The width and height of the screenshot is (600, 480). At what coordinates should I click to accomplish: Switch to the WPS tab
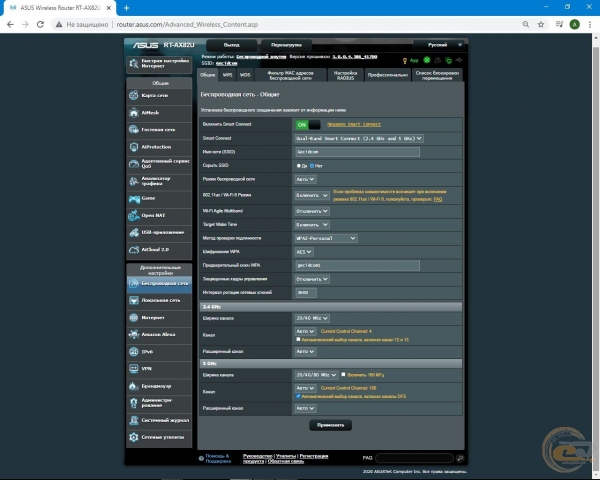click(227, 75)
